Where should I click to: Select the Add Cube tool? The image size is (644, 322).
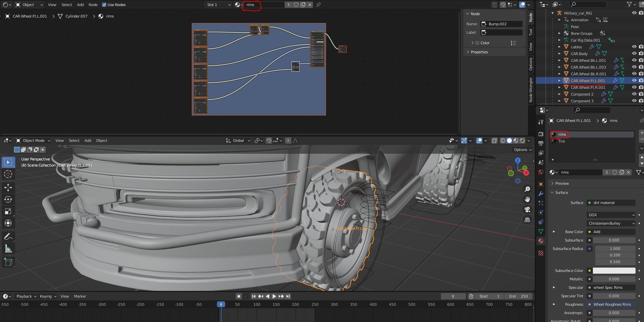tap(8, 262)
